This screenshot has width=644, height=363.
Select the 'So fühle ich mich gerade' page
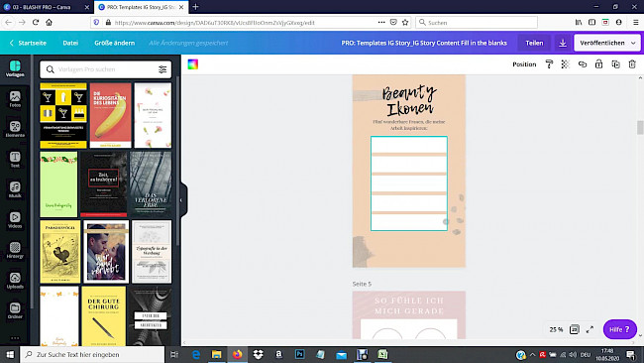(x=409, y=315)
